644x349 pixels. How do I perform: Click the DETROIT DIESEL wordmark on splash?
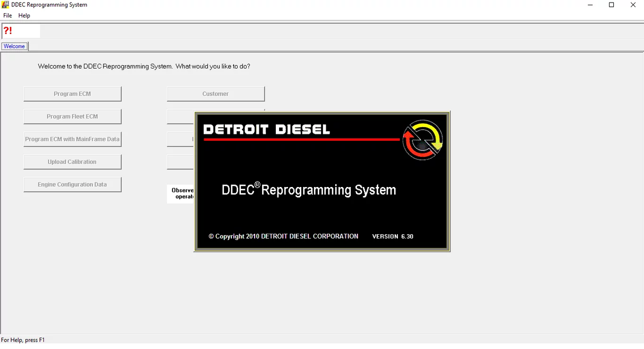(x=266, y=130)
